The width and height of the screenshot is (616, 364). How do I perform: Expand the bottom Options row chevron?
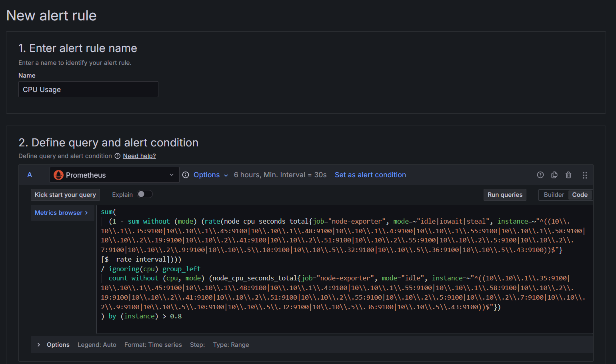click(x=39, y=345)
